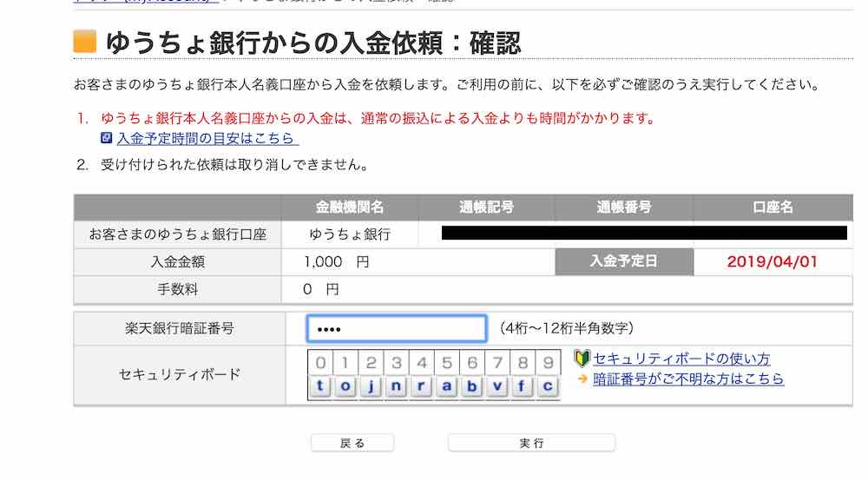This screenshot has height=481, width=868.
Task: Click security board key 'j'
Action: click(371, 386)
